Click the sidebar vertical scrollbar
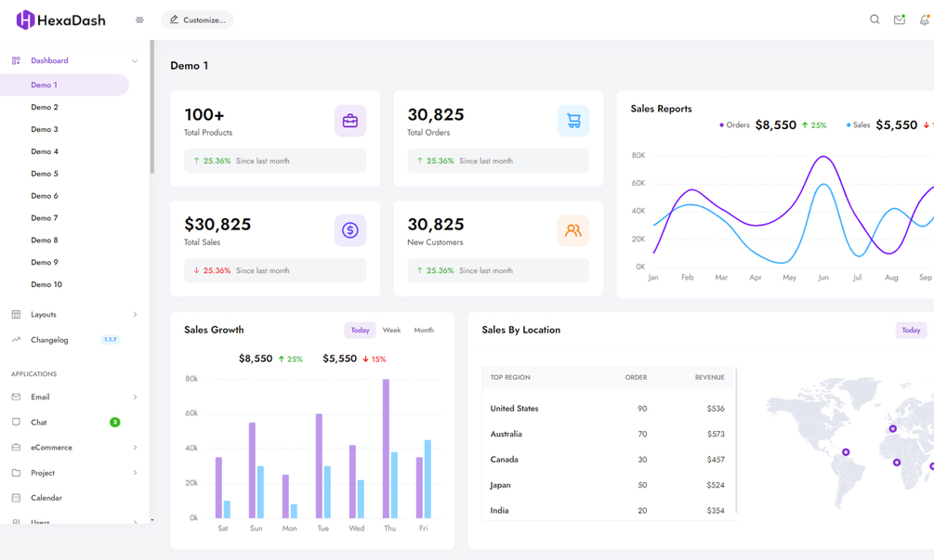 pyautogui.click(x=151, y=107)
